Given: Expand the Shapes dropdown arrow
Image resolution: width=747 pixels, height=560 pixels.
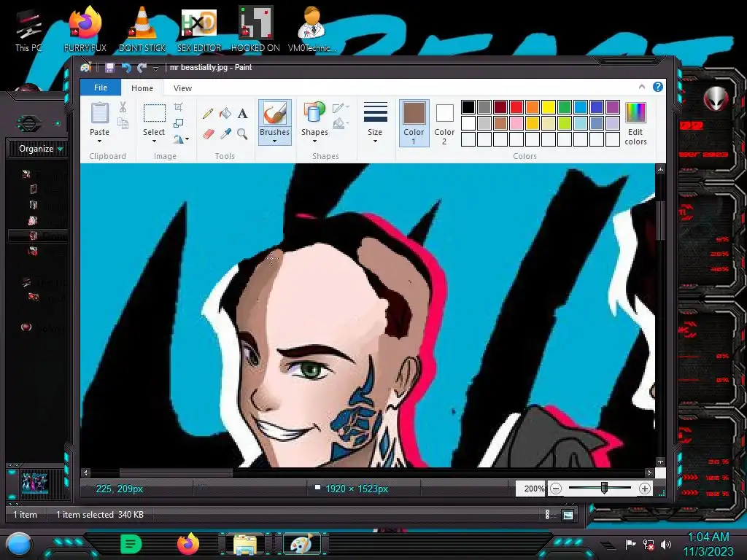Looking at the screenshot, I should pos(314,141).
